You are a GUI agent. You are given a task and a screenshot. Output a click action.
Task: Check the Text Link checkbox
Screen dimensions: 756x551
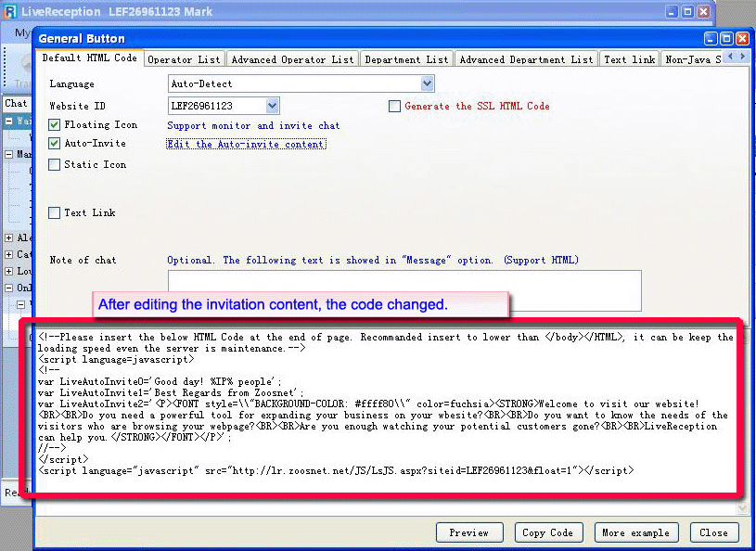(54, 212)
